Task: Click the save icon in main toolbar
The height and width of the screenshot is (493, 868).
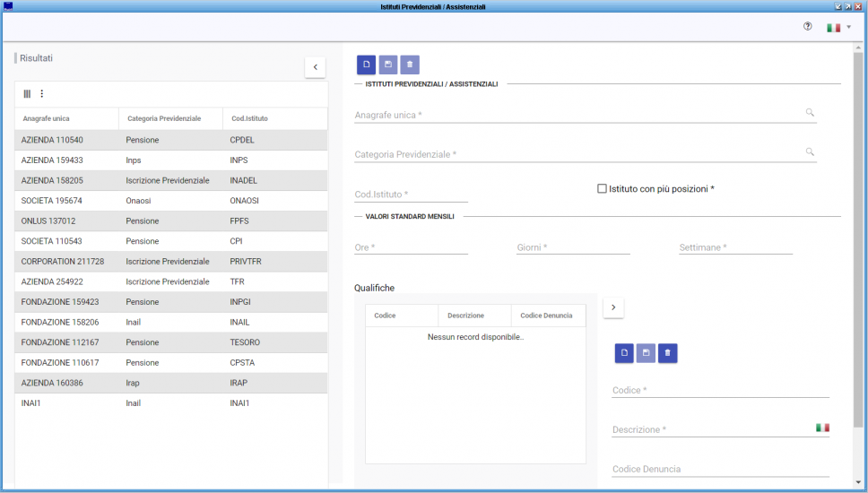Action: tap(387, 65)
